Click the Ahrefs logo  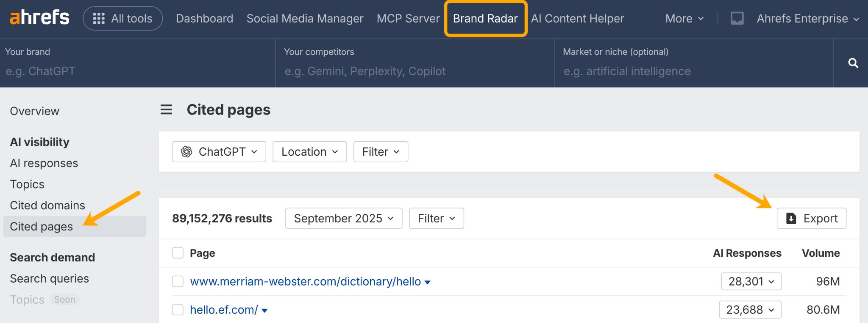(x=39, y=17)
